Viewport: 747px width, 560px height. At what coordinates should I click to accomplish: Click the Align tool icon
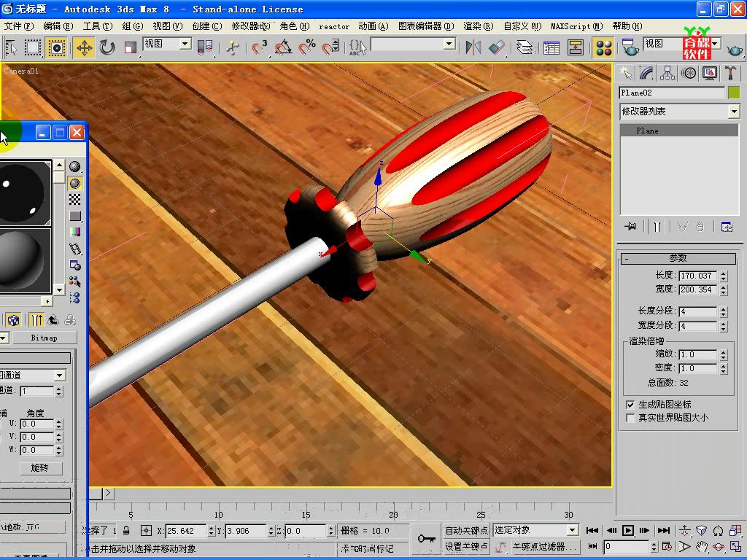496,47
